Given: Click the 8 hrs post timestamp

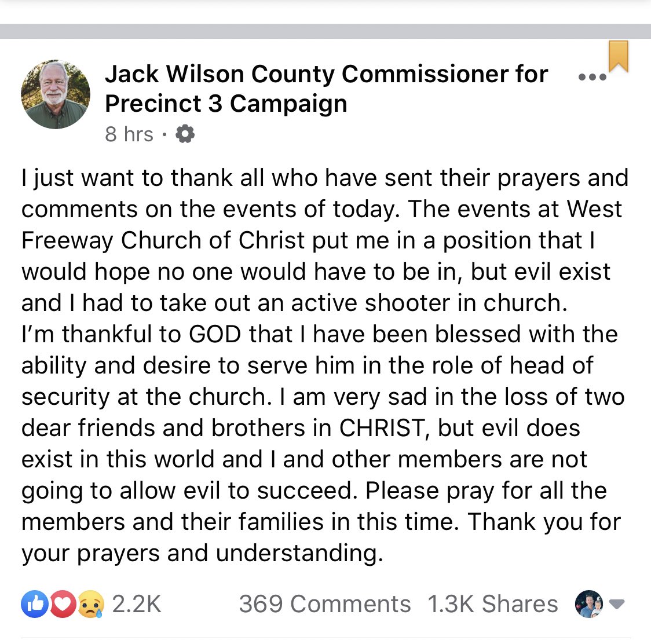Looking at the screenshot, I should pyautogui.click(x=129, y=134).
